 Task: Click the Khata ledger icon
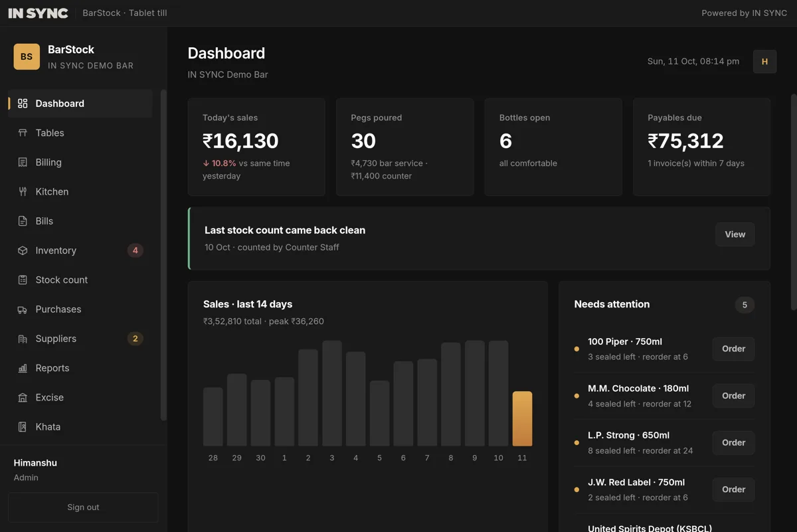click(x=23, y=427)
